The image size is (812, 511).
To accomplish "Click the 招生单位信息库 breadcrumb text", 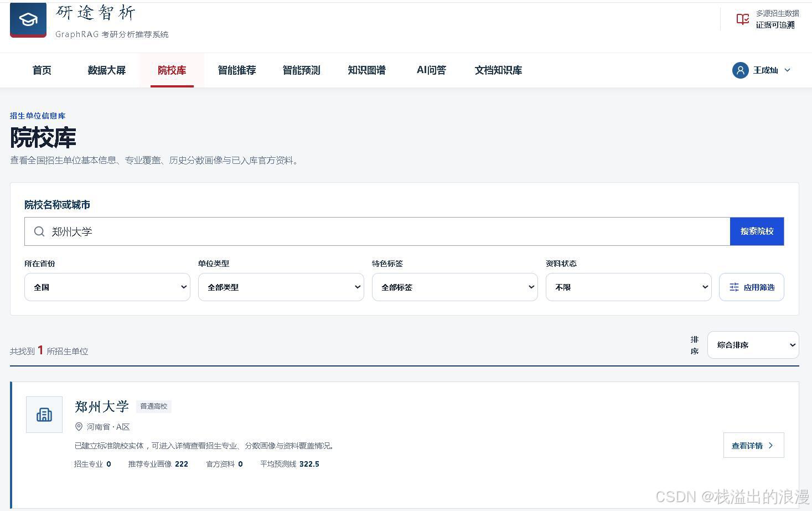I will pyautogui.click(x=38, y=116).
